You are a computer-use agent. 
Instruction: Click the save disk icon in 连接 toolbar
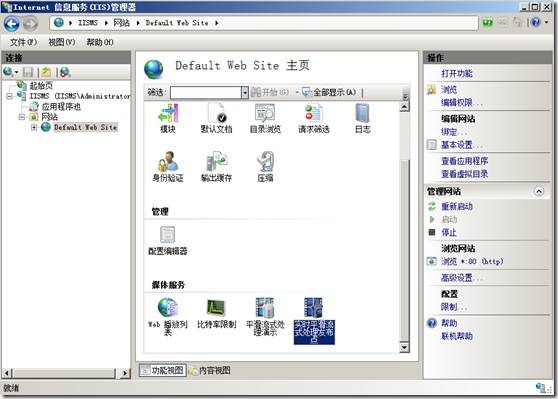coord(28,72)
